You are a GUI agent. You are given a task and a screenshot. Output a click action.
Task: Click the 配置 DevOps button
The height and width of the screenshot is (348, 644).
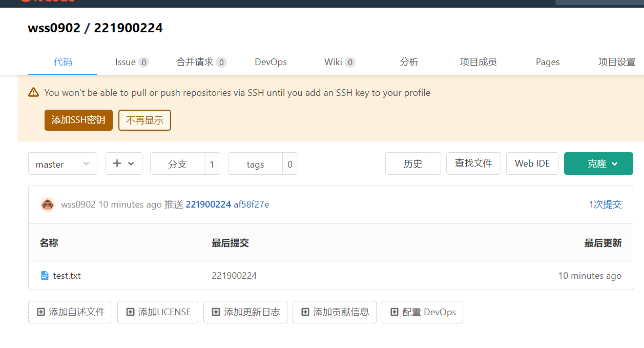click(423, 312)
